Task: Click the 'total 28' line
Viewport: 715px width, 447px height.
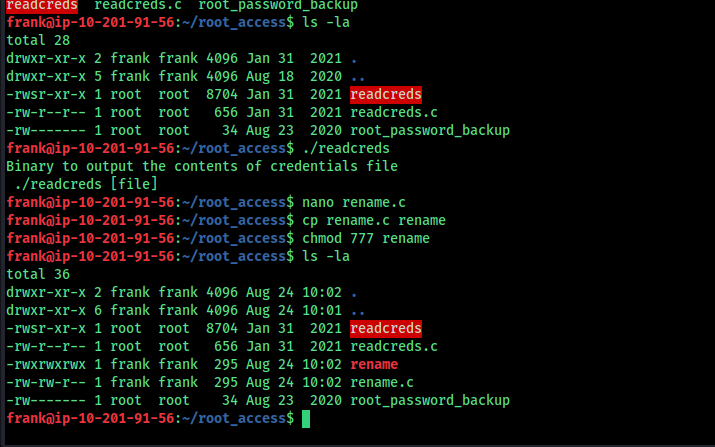Action: pyautogui.click(x=38, y=40)
